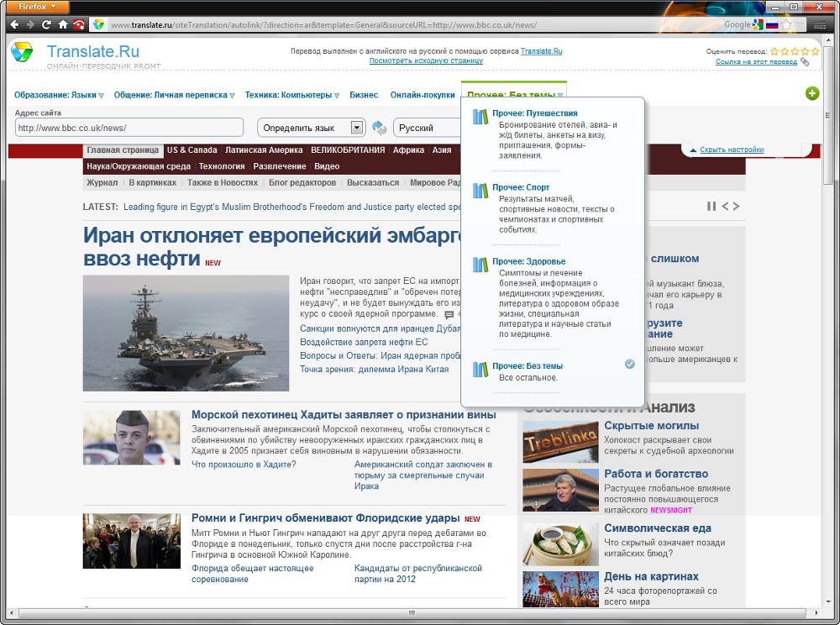Click the 'Адрес сайта' URL input field
840x625 pixels.
coord(129,128)
